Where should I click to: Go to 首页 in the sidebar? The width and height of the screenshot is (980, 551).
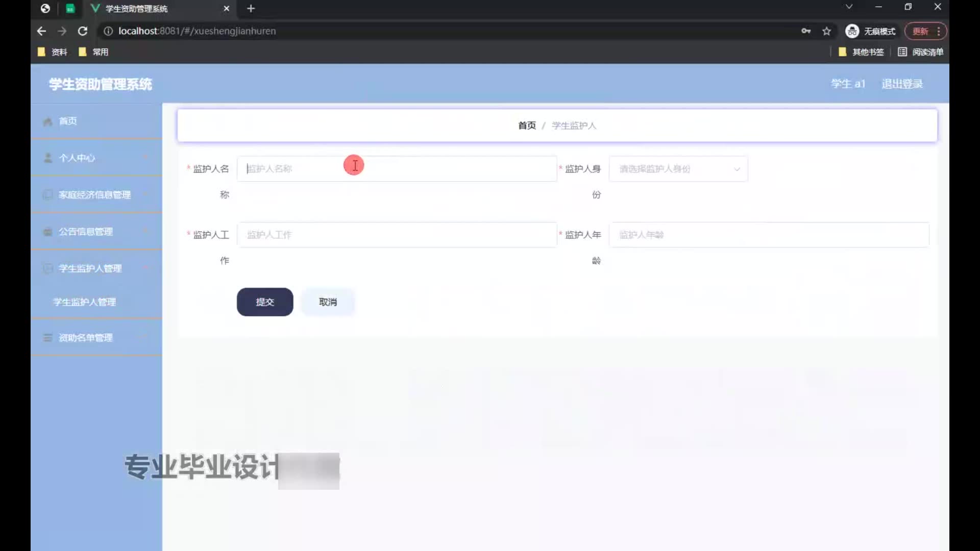click(x=96, y=121)
